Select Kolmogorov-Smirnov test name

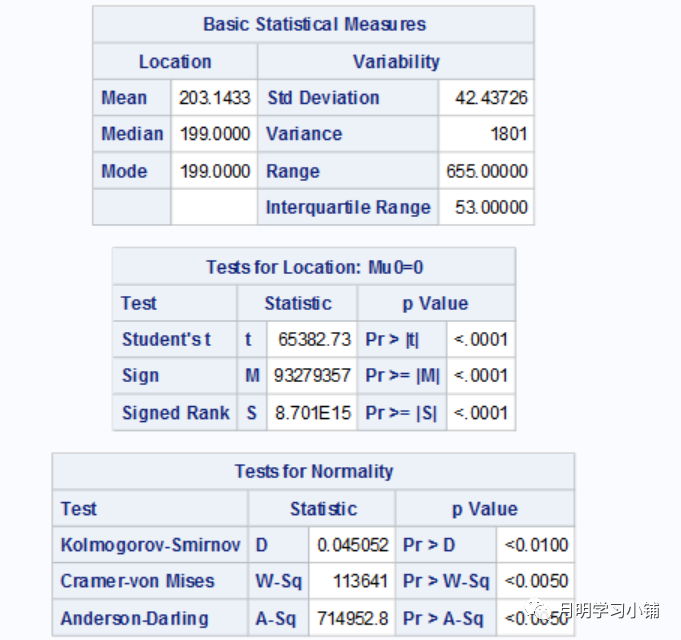pyautogui.click(x=150, y=545)
